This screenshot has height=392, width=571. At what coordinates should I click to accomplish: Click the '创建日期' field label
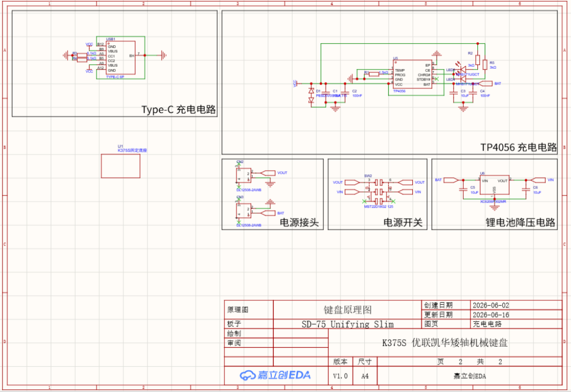point(438,305)
